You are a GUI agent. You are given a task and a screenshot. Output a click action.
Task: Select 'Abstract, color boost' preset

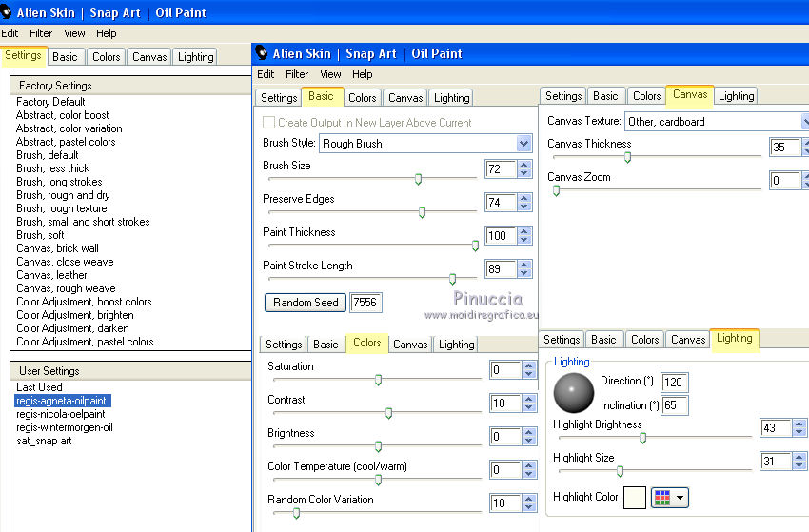[63, 115]
